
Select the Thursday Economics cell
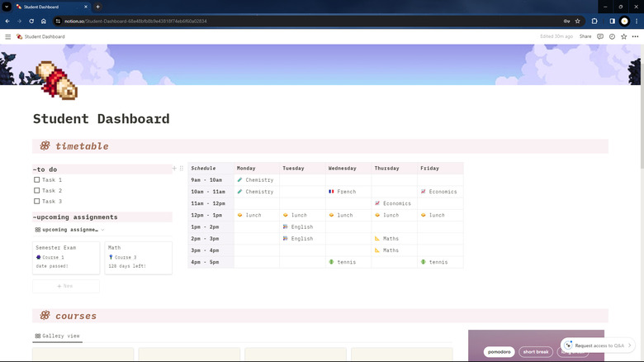click(395, 203)
